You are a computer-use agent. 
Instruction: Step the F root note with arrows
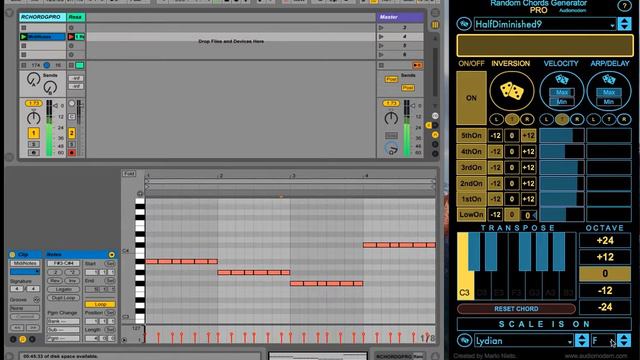coord(624,340)
